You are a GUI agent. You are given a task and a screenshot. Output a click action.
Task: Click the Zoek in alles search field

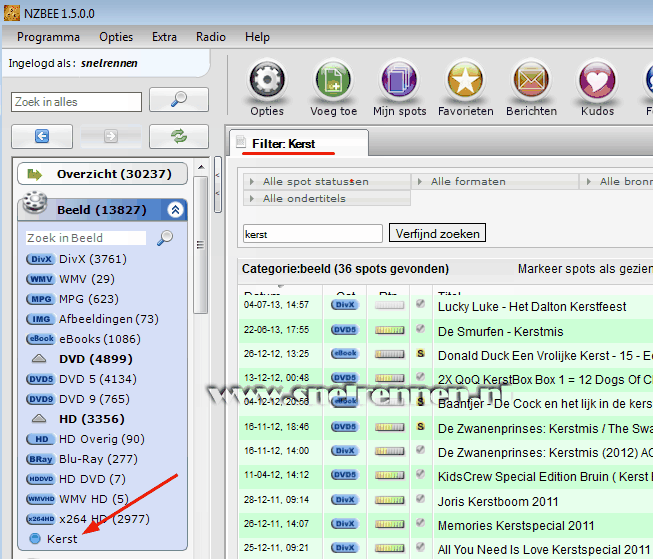click(x=76, y=102)
